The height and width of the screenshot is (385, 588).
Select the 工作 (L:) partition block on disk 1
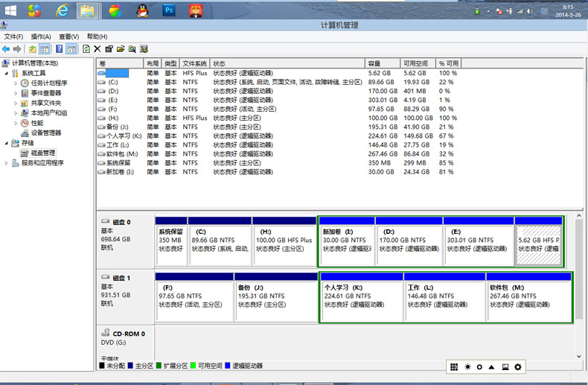[445, 297]
